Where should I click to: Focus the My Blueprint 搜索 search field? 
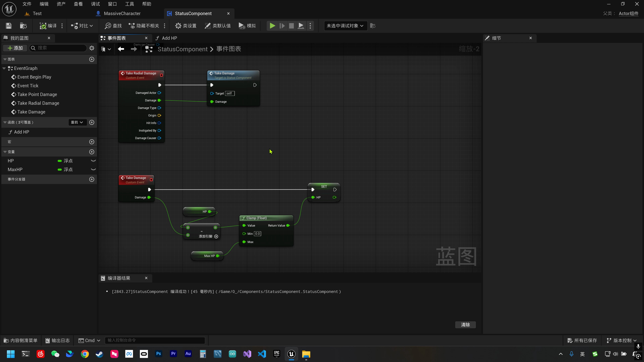[58, 48]
